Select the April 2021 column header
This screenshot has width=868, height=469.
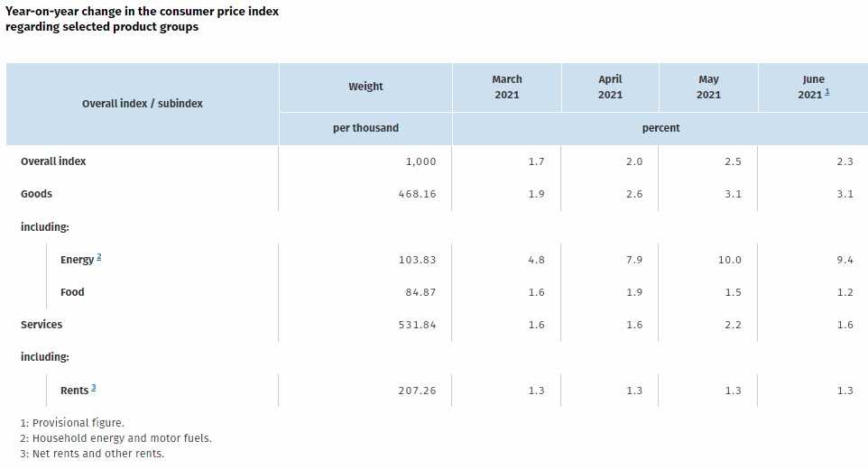(x=610, y=87)
